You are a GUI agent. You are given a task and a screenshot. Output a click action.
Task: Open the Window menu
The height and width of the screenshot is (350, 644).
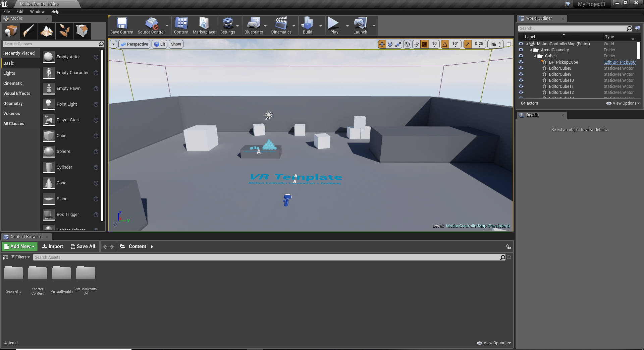[37, 12]
